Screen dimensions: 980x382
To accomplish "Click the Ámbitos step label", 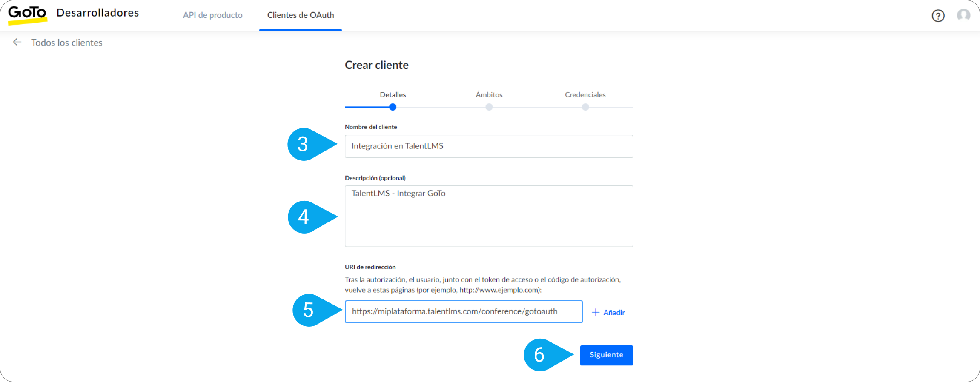I will coord(489,94).
